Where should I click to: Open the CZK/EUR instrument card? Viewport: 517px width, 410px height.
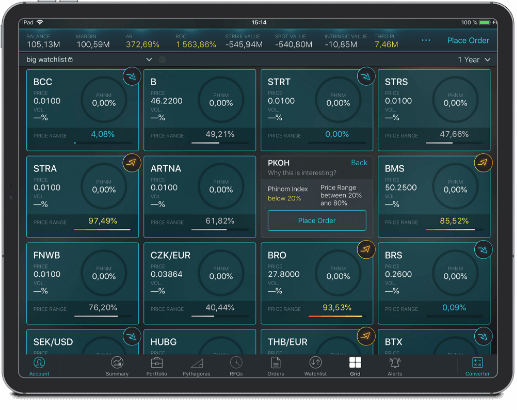(x=199, y=283)
